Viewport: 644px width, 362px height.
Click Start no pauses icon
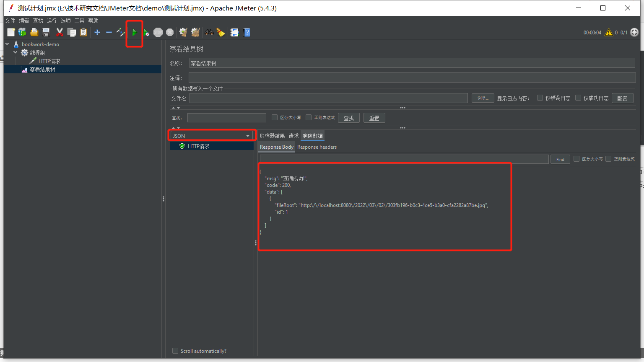click(146, 32)
